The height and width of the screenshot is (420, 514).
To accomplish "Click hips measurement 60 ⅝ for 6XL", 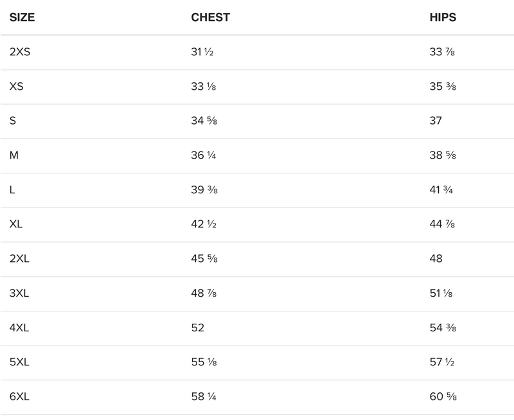I will click(x=443, y=398).
